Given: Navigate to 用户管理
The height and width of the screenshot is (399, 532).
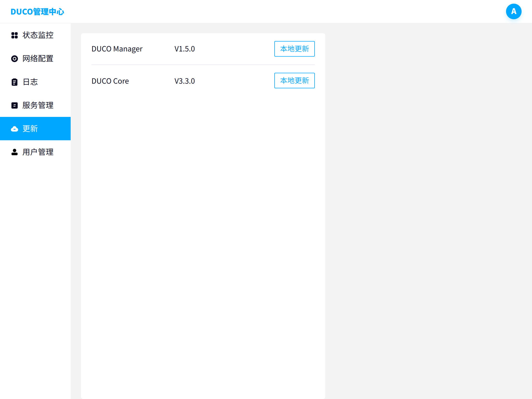Looking at the screenshot, I should tap(38, 152).
